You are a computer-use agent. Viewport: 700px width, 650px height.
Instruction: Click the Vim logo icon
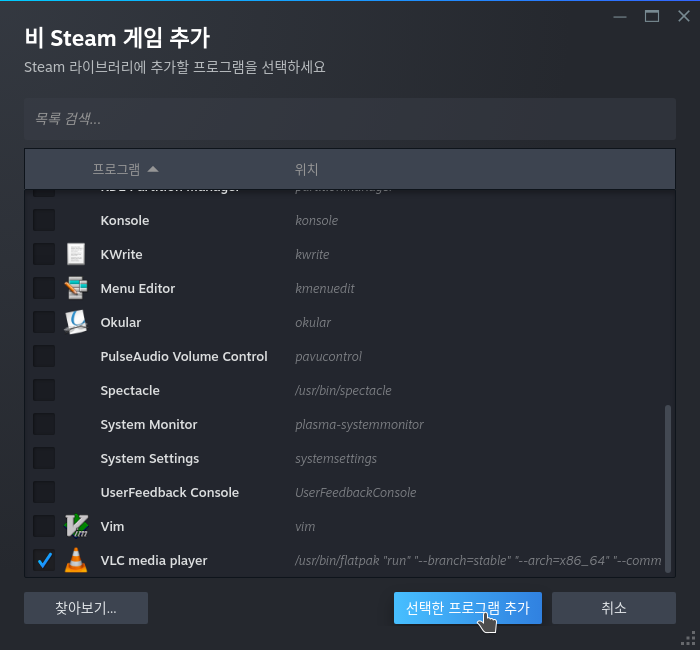(76, 526)
